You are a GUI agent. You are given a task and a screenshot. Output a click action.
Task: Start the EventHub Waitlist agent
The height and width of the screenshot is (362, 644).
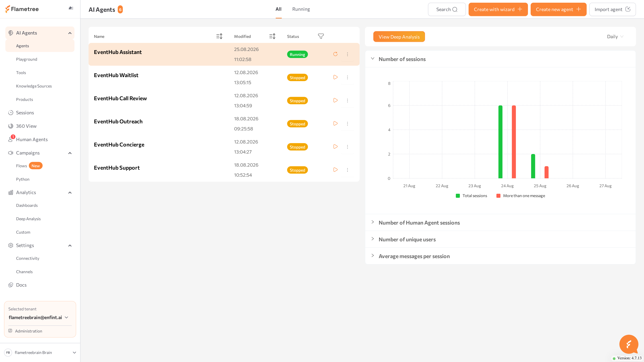point(335,77)
